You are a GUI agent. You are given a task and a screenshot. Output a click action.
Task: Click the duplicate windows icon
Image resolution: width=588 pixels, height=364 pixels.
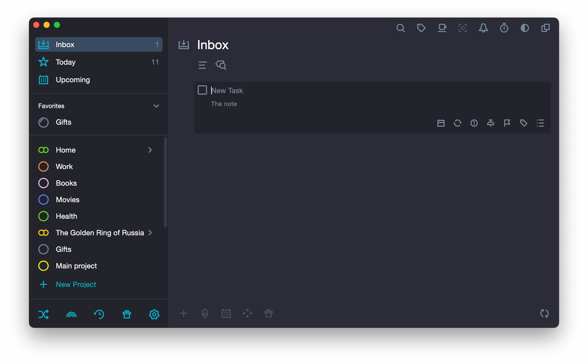coord(546,28)
